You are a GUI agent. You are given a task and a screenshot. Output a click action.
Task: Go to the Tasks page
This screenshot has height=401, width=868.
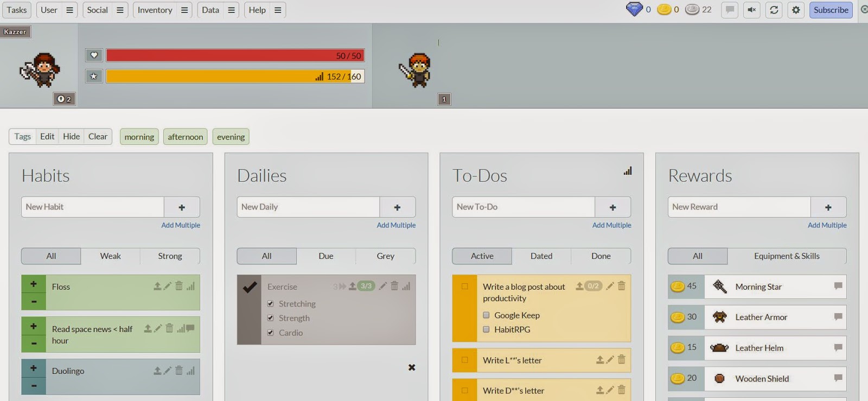coord(17,10)
